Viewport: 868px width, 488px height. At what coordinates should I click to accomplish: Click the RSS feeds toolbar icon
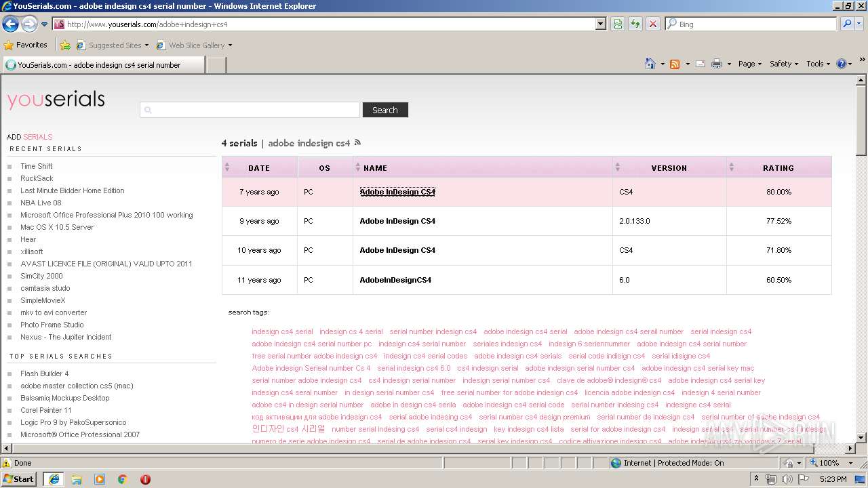[x=675, y=64]
